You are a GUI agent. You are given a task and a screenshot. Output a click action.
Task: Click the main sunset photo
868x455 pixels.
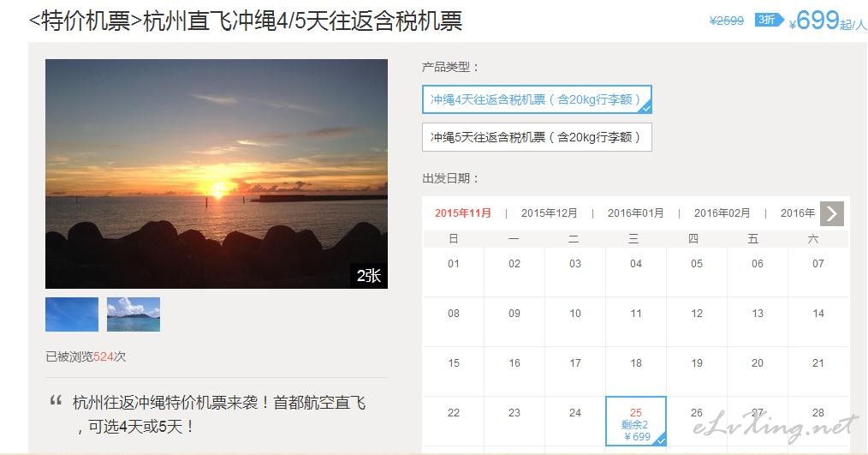(217, 173)
